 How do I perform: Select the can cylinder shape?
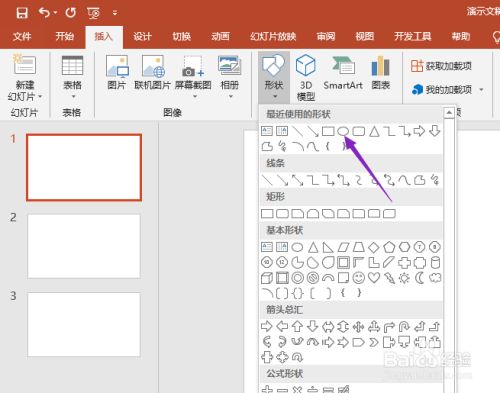(x=435, y=262)
